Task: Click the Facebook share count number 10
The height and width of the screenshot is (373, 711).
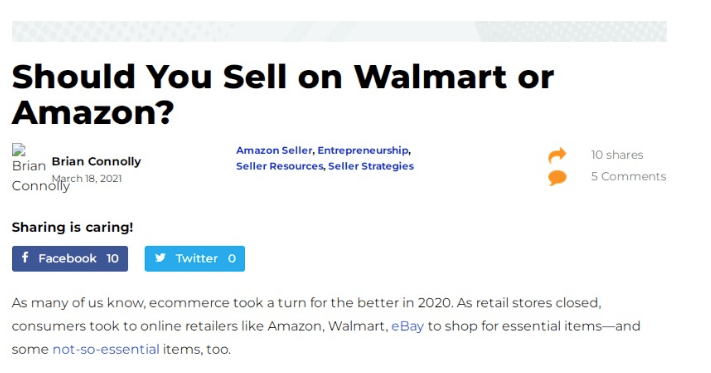Action: click(112, 258)
